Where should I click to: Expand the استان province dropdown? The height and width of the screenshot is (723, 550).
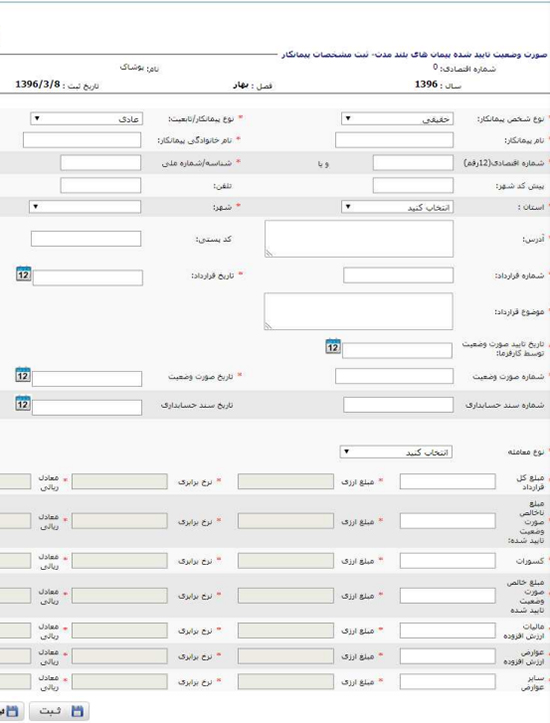pyautogui.click(x=397, y=207)
